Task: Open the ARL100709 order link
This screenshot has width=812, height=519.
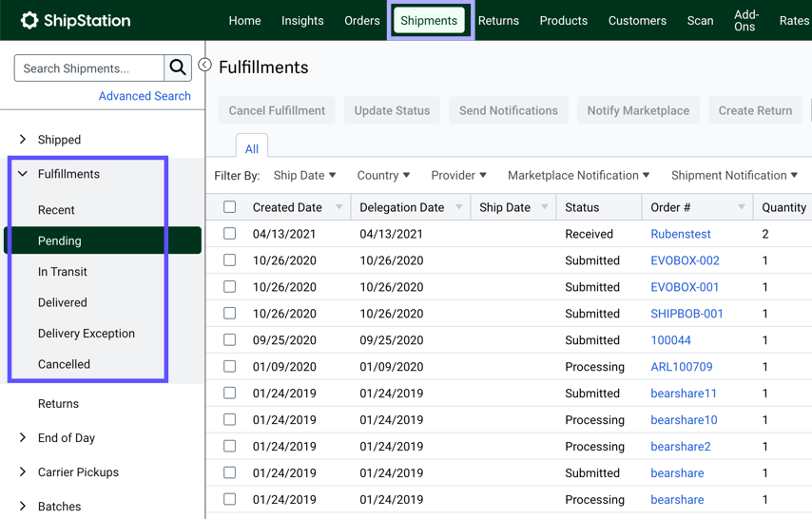Action: tap(682, 367)
